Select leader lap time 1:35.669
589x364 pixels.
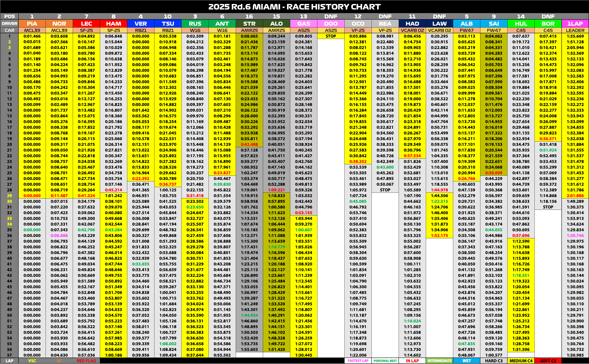(x=575, y=36)
